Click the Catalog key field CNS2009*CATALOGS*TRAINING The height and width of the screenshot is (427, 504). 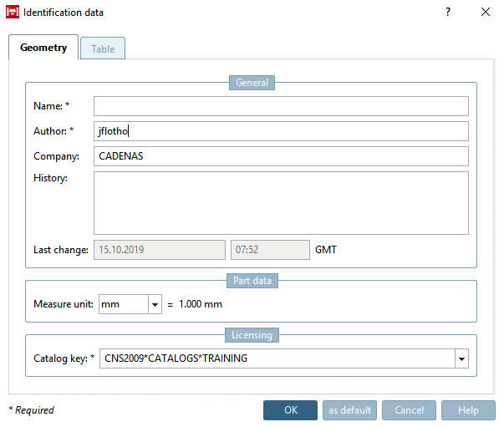tap(277, 358)
